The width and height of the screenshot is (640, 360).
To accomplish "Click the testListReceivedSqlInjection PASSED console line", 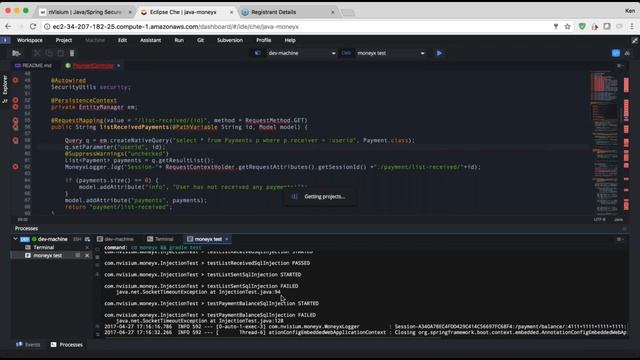I will pos(207,263).
